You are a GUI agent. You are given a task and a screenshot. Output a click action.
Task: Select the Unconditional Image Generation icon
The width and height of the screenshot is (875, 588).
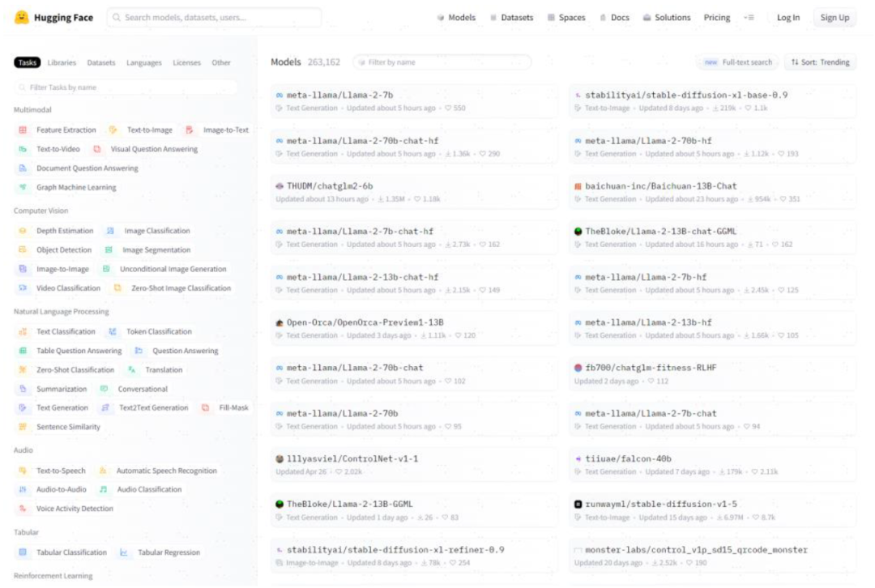pyautogui.click(x=106, y=269)
